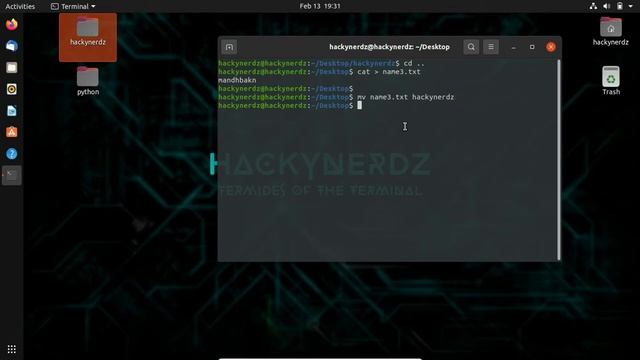The image size is (640, 360).
Task: Open Ubuntu Software in the dock
Action: (12, 132)
